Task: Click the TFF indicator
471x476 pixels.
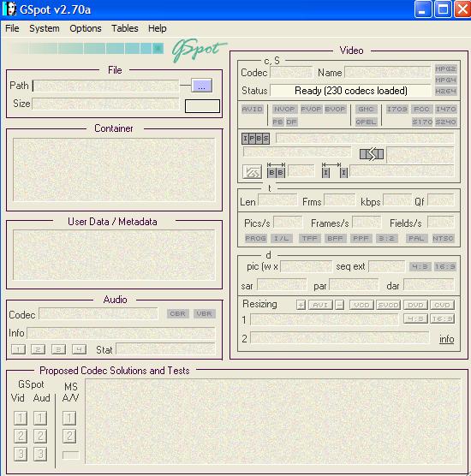Action: point(310,238)
